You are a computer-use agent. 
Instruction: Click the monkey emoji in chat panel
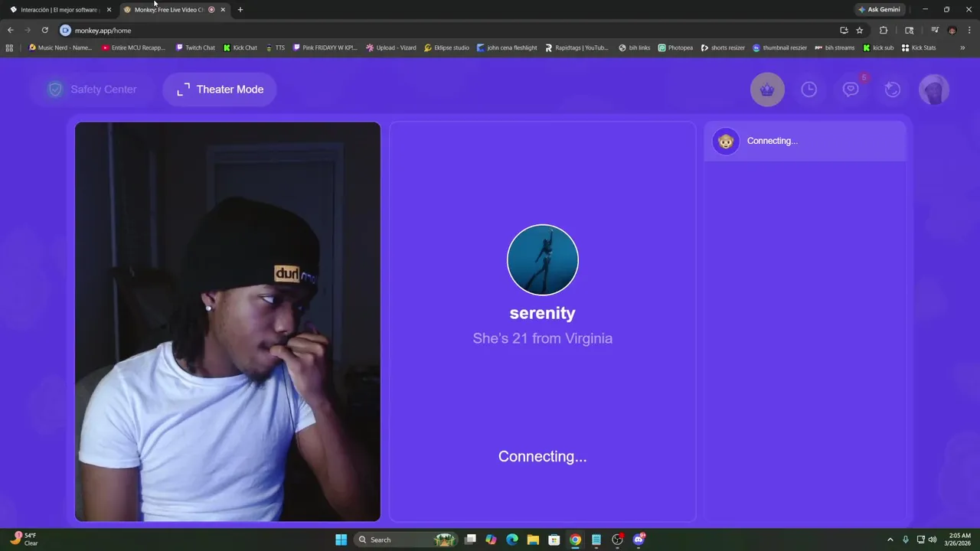click(x=726, y=141)
